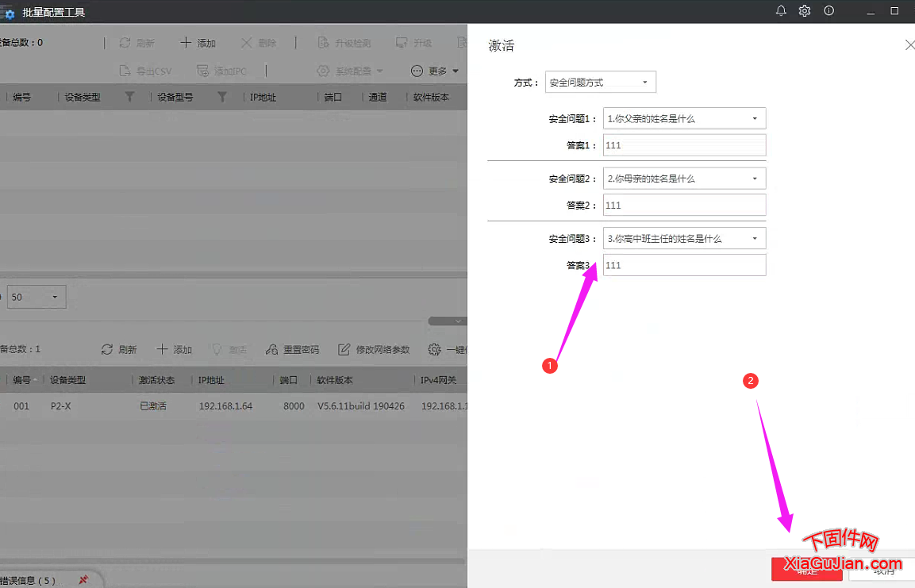Open 系统配置 system config dropdown
Screen dimensions: 915x588
[x=349, y=71]
